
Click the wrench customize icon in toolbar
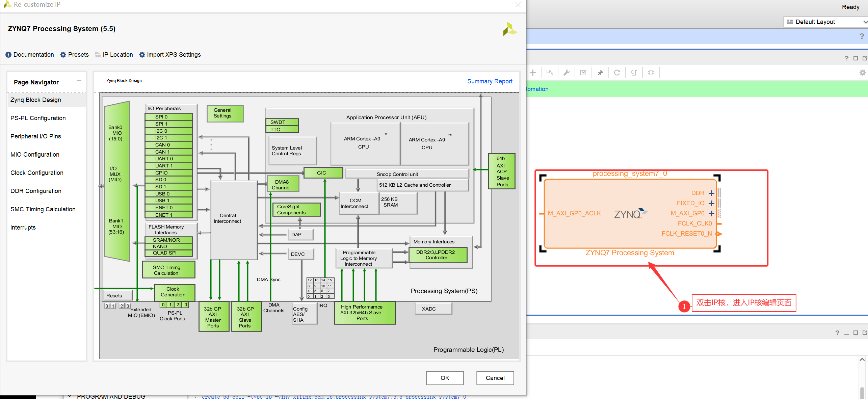click(567, 73)
